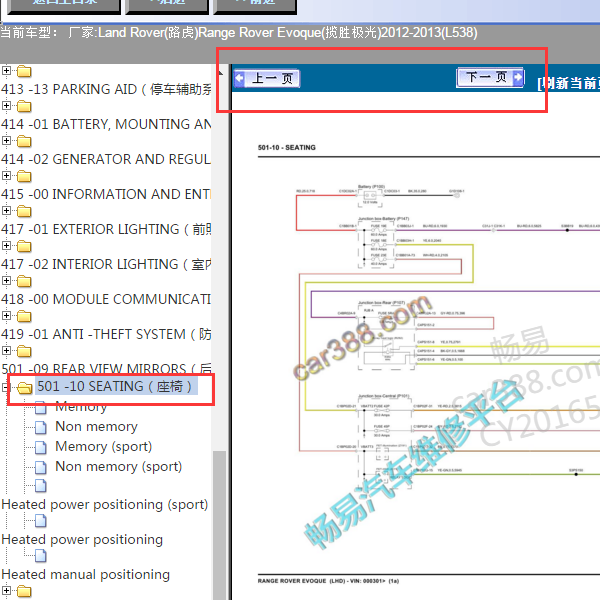Click the Non memory document icon

(x=41, y=427)
